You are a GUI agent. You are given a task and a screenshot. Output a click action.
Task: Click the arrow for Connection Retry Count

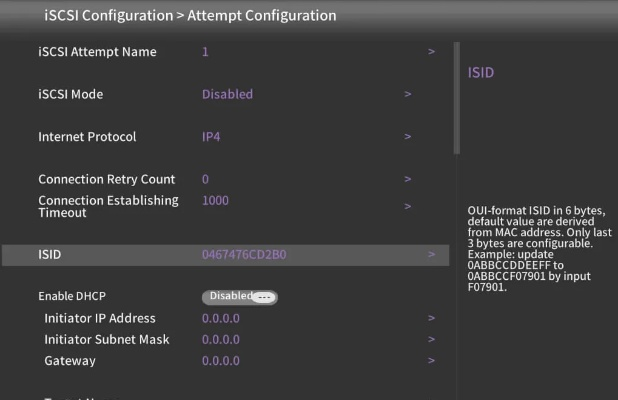point(408,179)
